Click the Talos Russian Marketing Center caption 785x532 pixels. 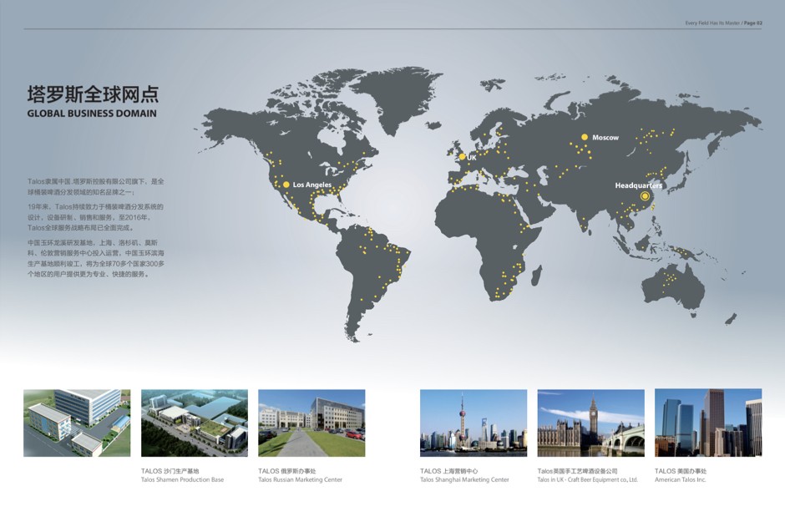coord(300,479)
